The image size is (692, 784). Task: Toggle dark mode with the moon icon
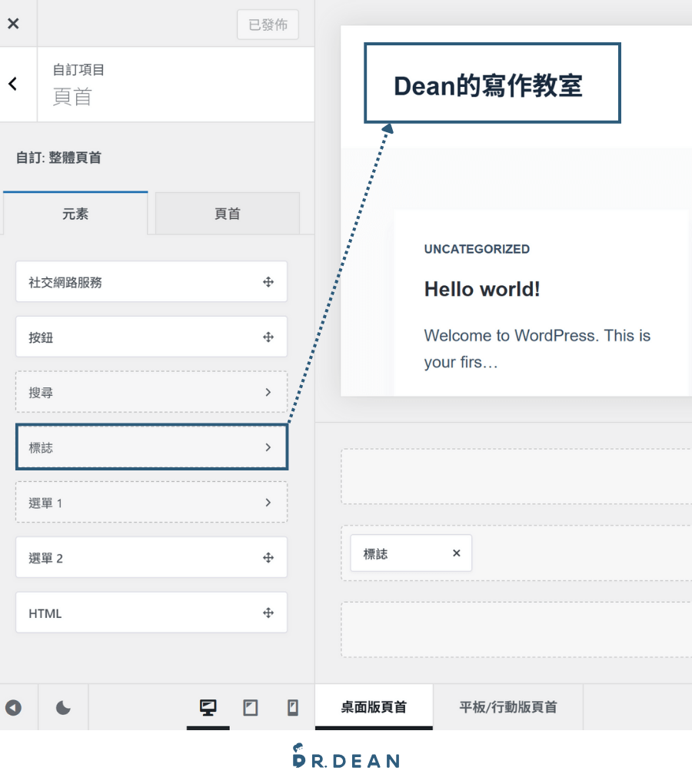coord(63,707)
